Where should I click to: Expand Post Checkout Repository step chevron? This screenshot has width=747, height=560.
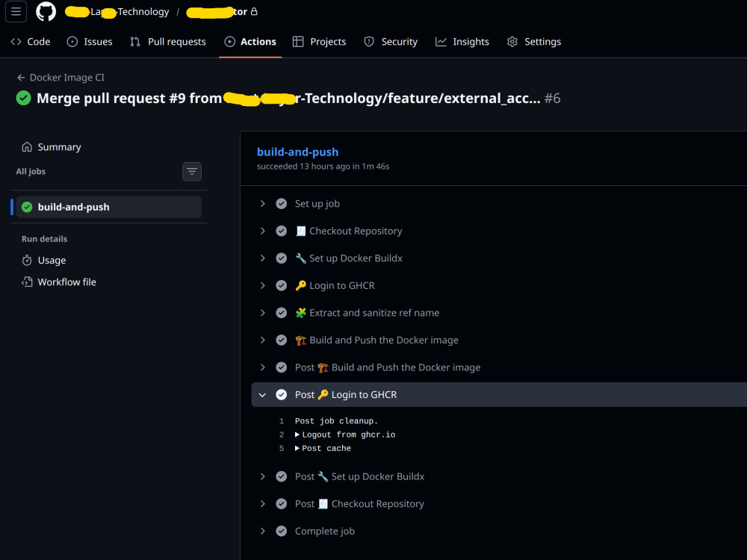pyautogui.click(x=262, y=504)
